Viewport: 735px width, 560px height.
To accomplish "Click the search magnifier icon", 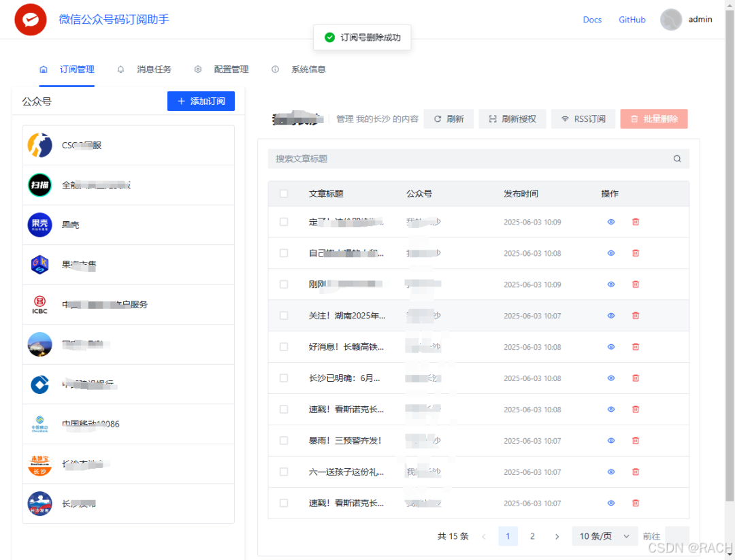I will point(677,159).
